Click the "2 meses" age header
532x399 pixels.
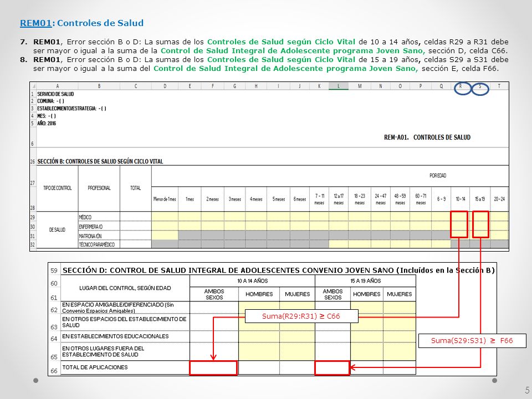point(213,199)
